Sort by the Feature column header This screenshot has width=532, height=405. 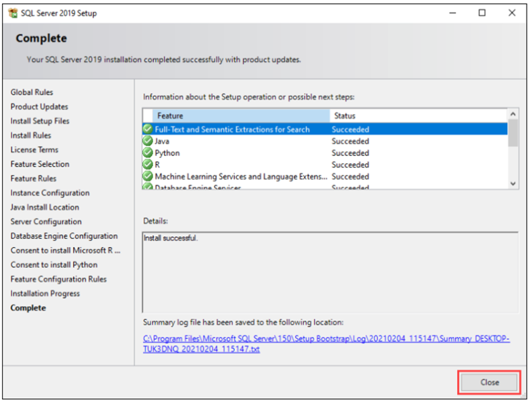point(240,115)
